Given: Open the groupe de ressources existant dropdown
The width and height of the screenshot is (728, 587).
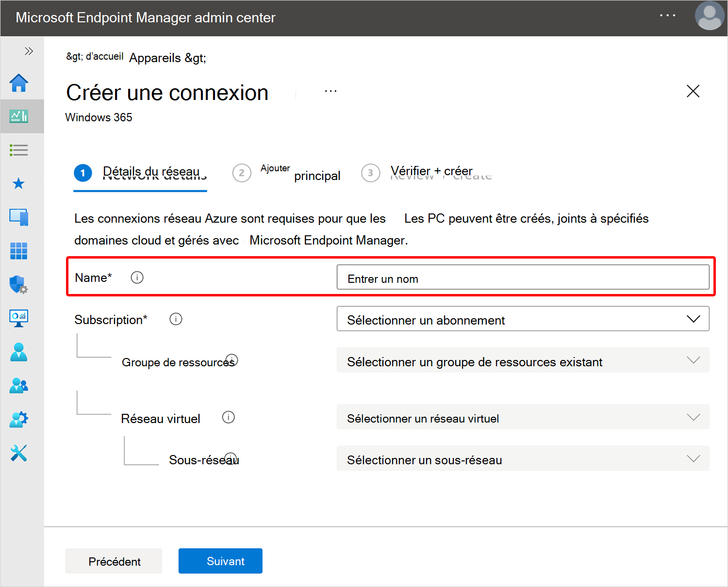Looking at the screenshot, I should pos(523,360).
